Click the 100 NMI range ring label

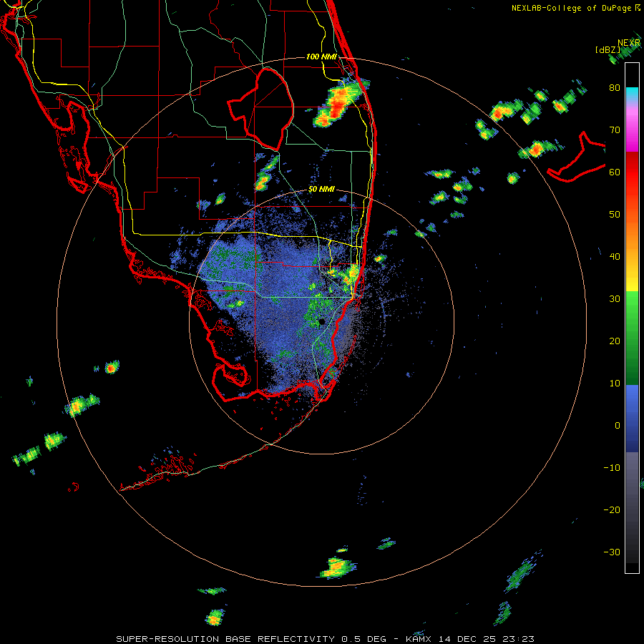pos(321,57)
